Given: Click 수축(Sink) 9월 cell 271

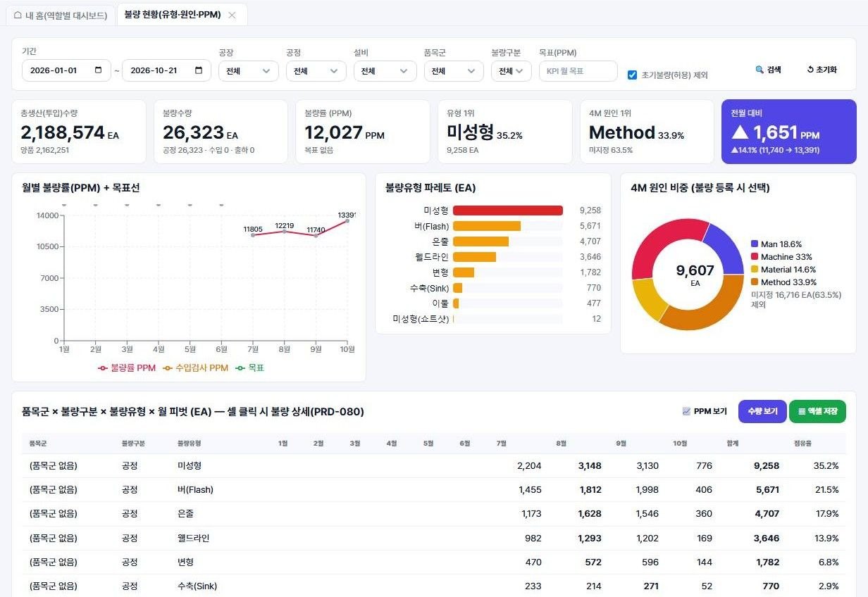Looking at the screenshot, I should point(651,586).
